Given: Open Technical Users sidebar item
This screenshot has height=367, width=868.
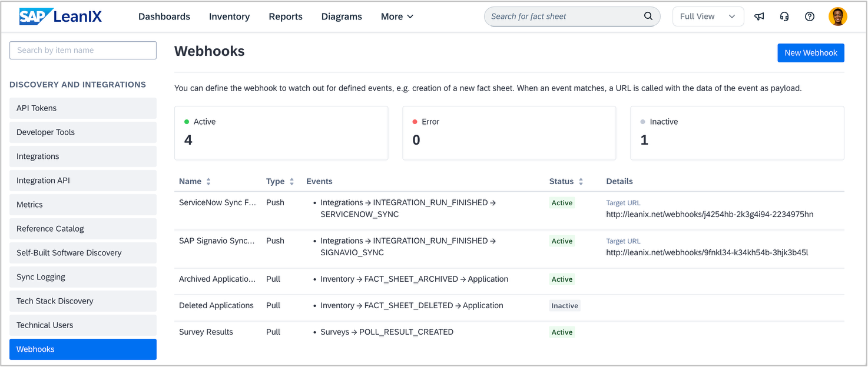Looking at the screenshot, I should [x=83, y=325].
